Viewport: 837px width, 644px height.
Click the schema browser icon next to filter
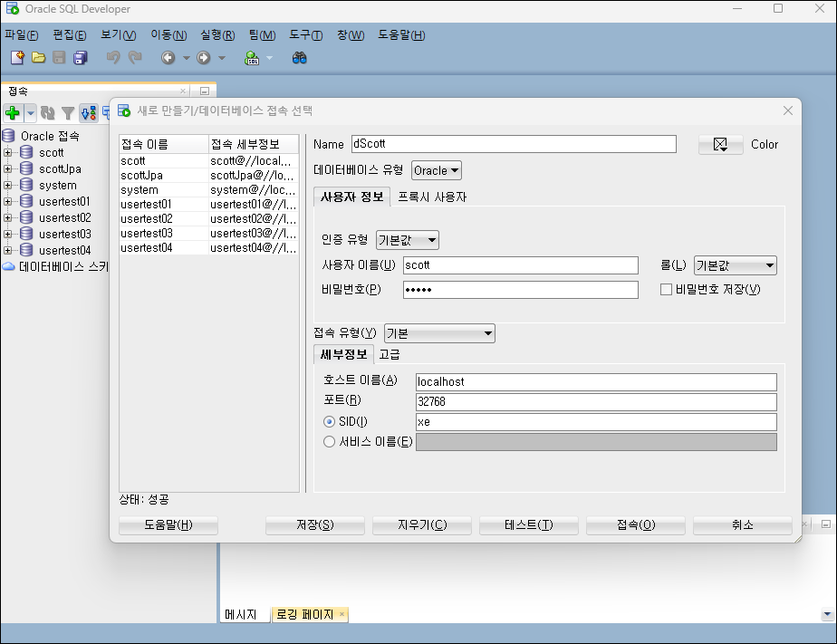(x=89, y=112)
